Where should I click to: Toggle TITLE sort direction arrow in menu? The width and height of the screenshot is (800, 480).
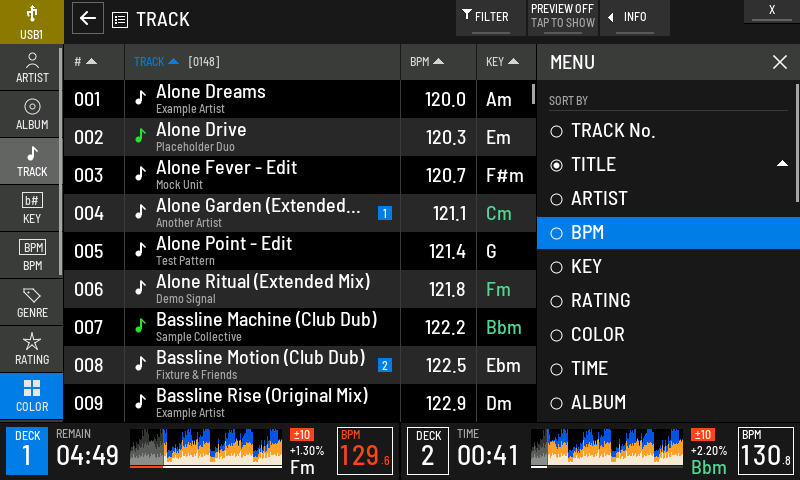click(782, 164)
